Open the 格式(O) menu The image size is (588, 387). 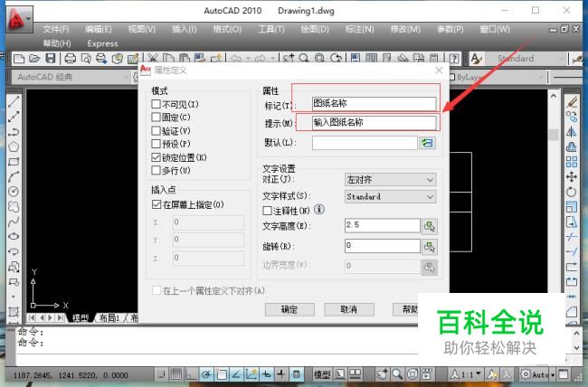coord(227,29)
